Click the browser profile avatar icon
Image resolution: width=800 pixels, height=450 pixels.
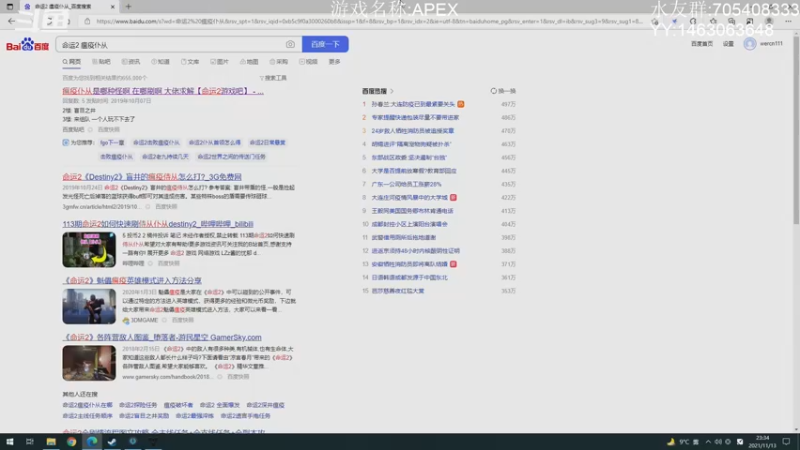769,21
